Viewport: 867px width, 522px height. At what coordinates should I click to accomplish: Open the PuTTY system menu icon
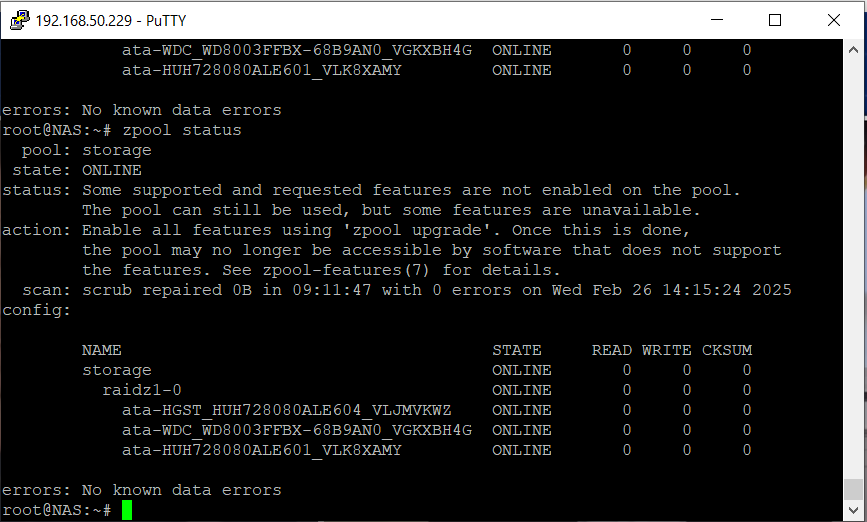(x=17, y=20)
